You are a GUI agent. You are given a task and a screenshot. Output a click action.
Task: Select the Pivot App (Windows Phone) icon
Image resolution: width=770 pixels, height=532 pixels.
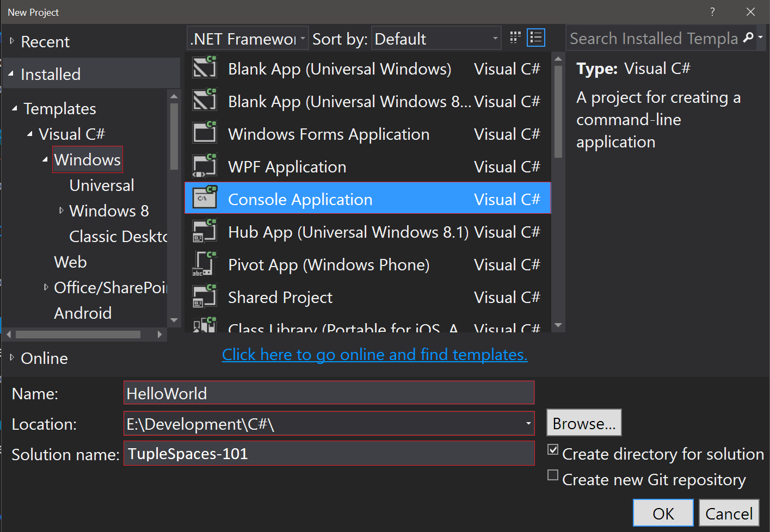[x=205, y=264]
